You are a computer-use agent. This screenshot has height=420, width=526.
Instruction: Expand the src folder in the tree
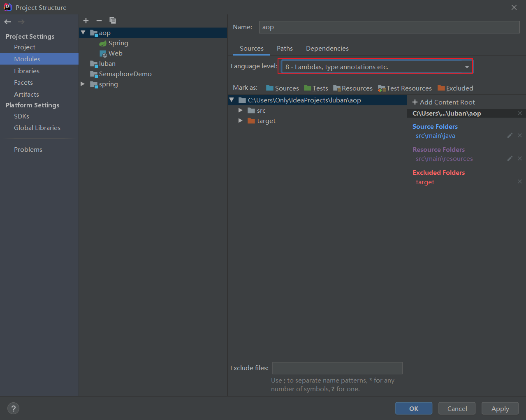(x=241, y=110)
